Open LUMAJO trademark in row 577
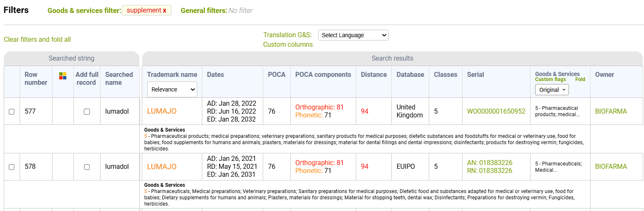This screenshot has height=211, width=644. (x=162, y=111)
